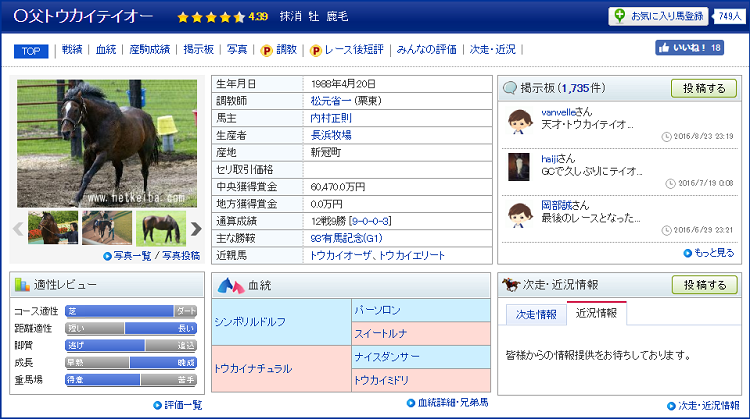The width and height of the screenshot is (750, 419).
Task: Open vanvelle's user avatar in 掲示板
Action: pyautogui.click(x=518, y=122)
